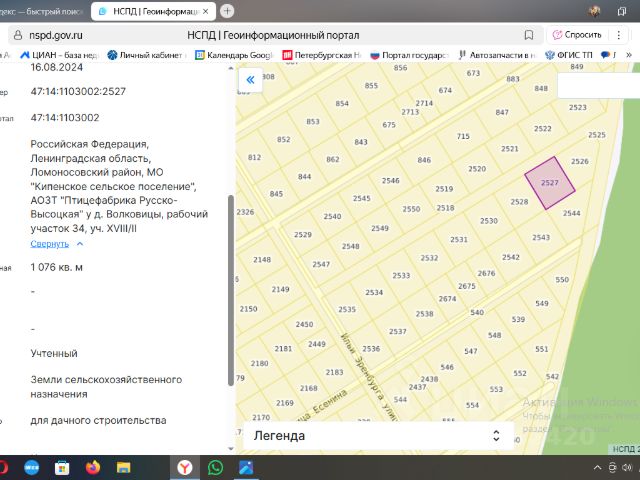This screenshot has height=480, width=640.
Task: Select parcel 715 on the map
Action: pyautogui.click(x=463, y=136)
